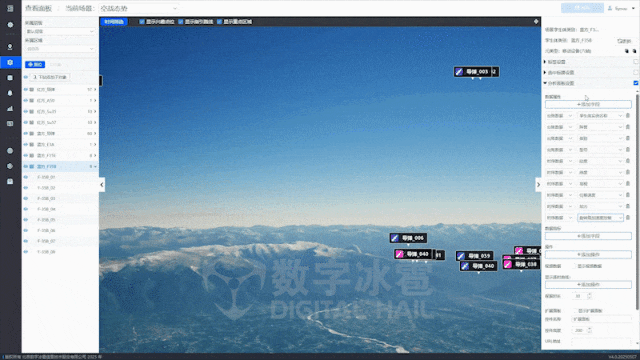
Task: Click the map marker 导弹_006
Action: 408,238
